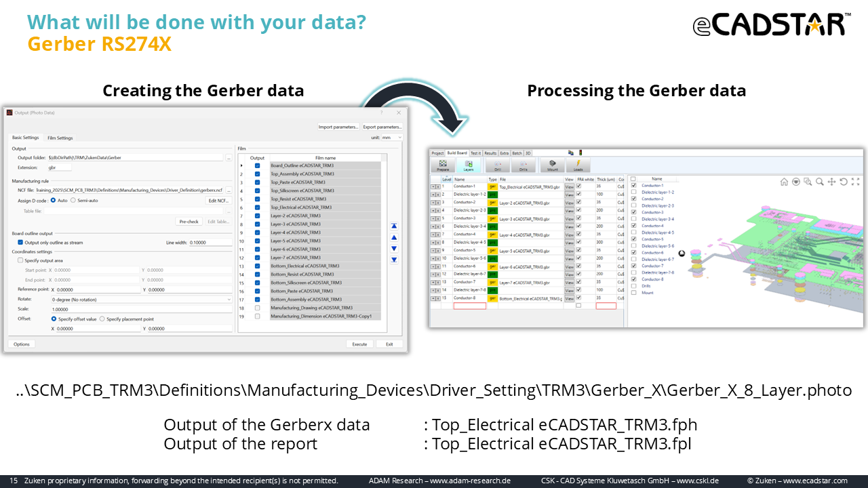
Task: Click the Import parameters button
Action: click(338, 127)
